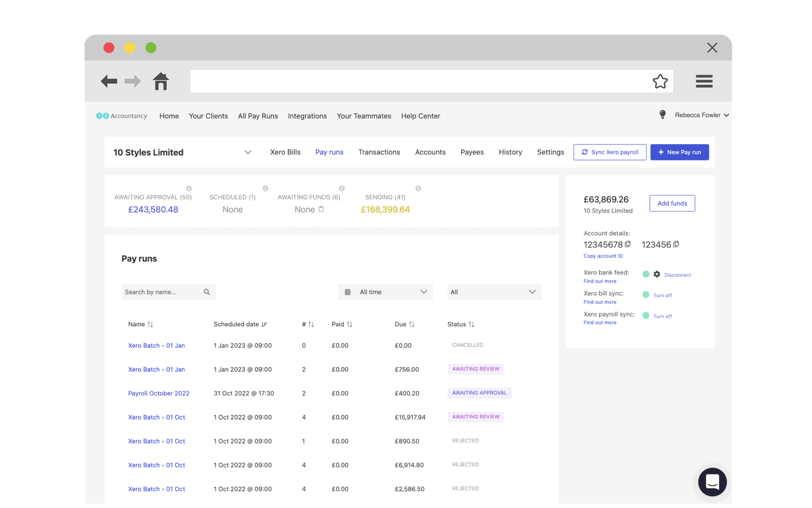Switch to Accounts tab

click(x=430, y=152)
